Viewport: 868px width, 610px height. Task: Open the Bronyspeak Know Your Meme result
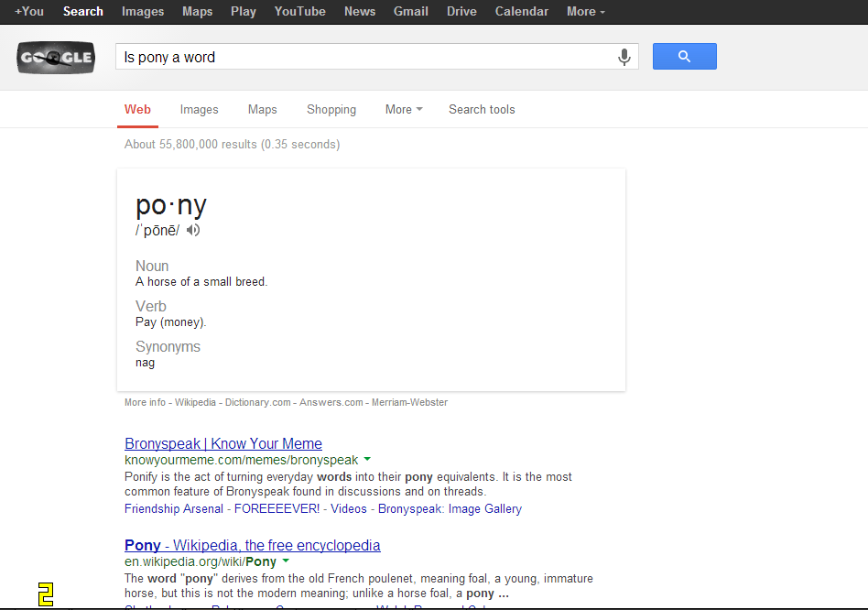(223, 443)
